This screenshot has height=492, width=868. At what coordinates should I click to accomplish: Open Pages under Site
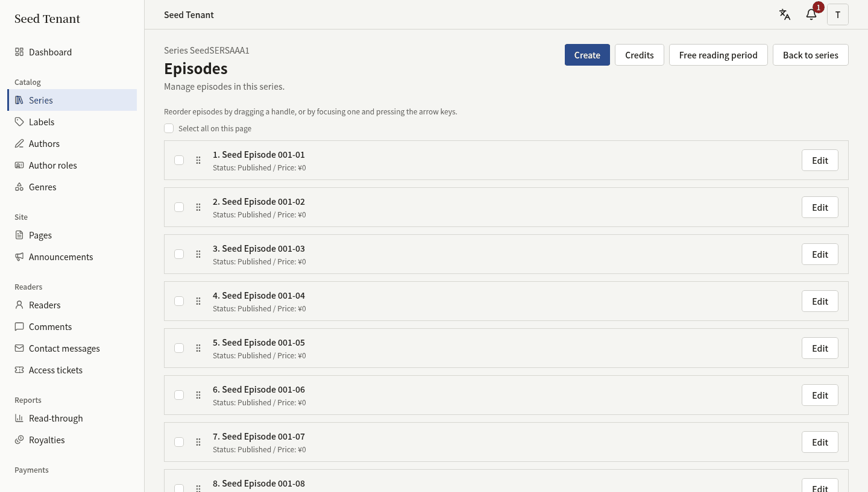click(72, 235)
